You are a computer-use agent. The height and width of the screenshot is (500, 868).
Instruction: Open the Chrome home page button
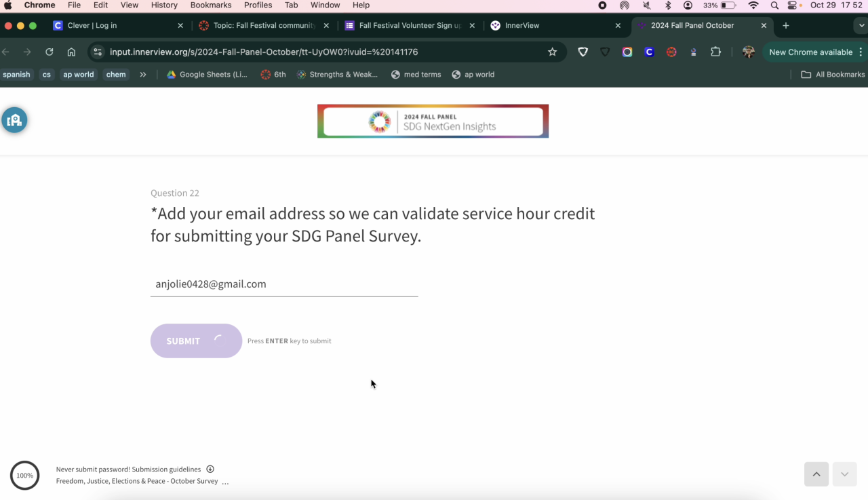tap(71, 52)
